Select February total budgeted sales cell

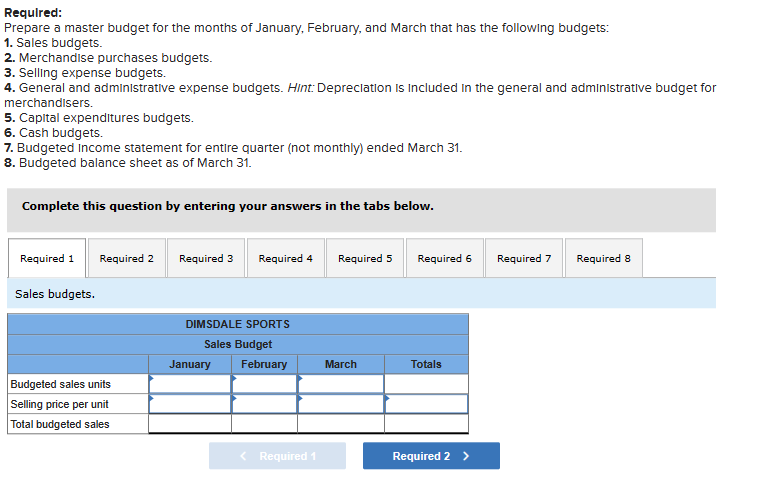[264, 424]
